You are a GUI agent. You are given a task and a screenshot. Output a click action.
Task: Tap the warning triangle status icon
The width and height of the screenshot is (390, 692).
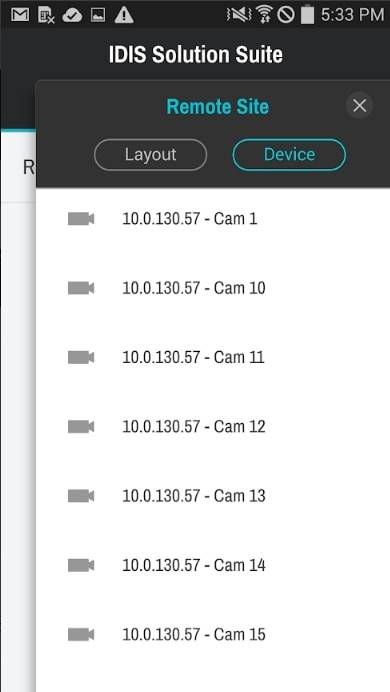124,15
